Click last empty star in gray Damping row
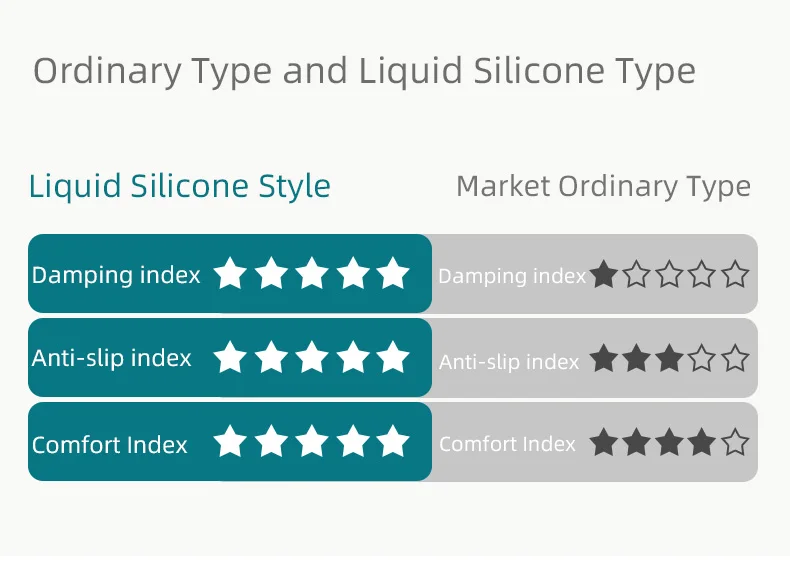The width and height of the screenshot is (790, 562). pyautogui.click(x=735, y=274)
